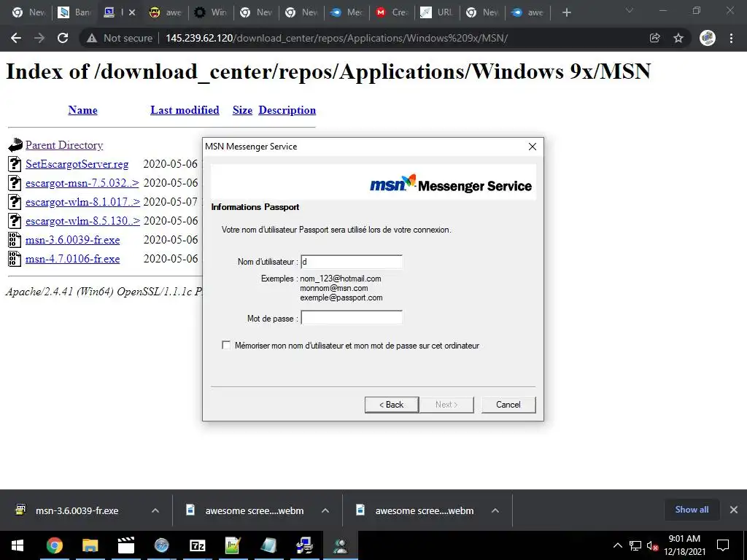Click the Parent Directory back-arrow icon
Viewport: 747px width, 560px height.
click(15, 145)
